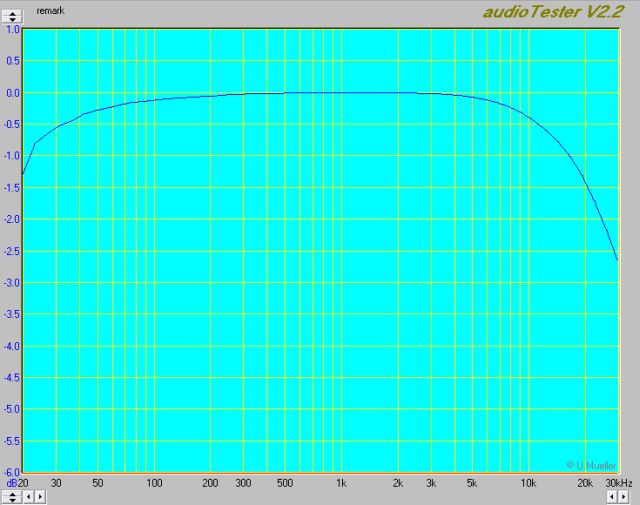Select the curve endpoint near 30kHz
Screen dimensions: 640x505
point(617,260)
